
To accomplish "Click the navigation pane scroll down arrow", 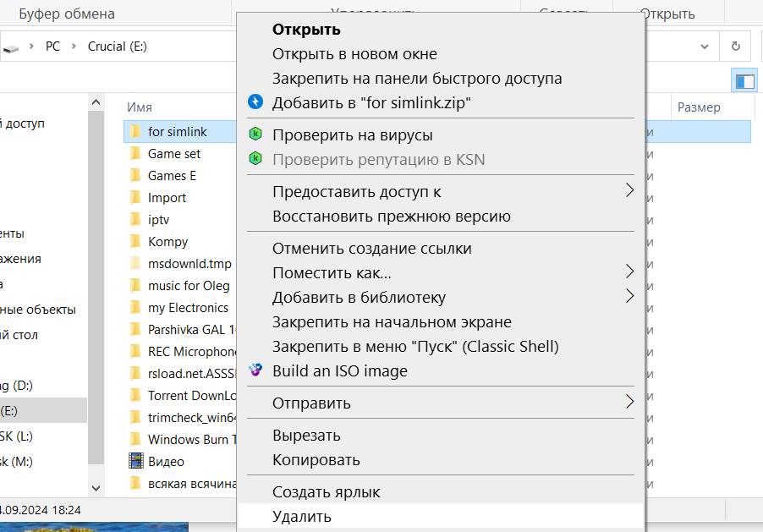I will tap(96, 488).
